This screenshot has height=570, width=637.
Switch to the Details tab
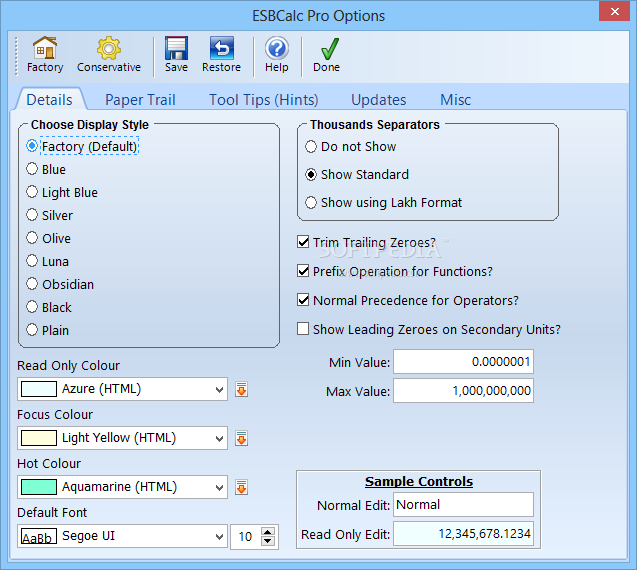(x=50, y=100)
